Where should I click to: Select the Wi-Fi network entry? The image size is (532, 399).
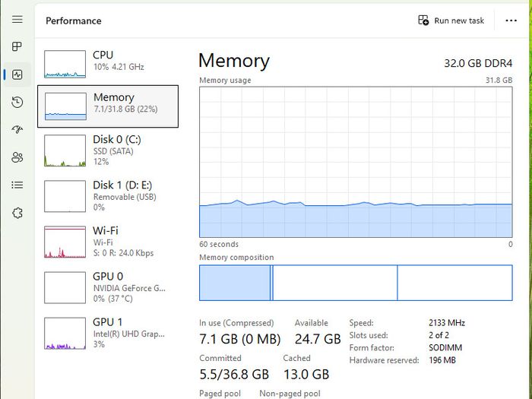point(108,242)
